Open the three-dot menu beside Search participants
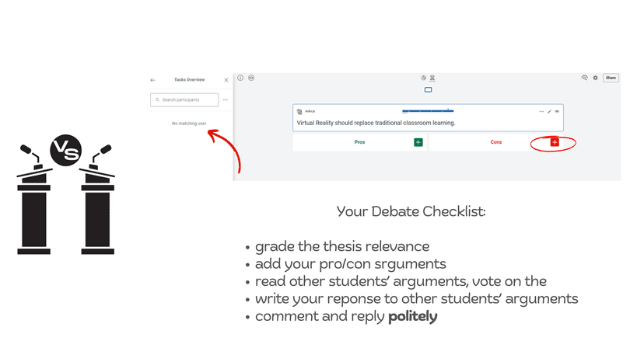Image resolution: width=644 pixels, height=362 pixels. pos(226,100)
